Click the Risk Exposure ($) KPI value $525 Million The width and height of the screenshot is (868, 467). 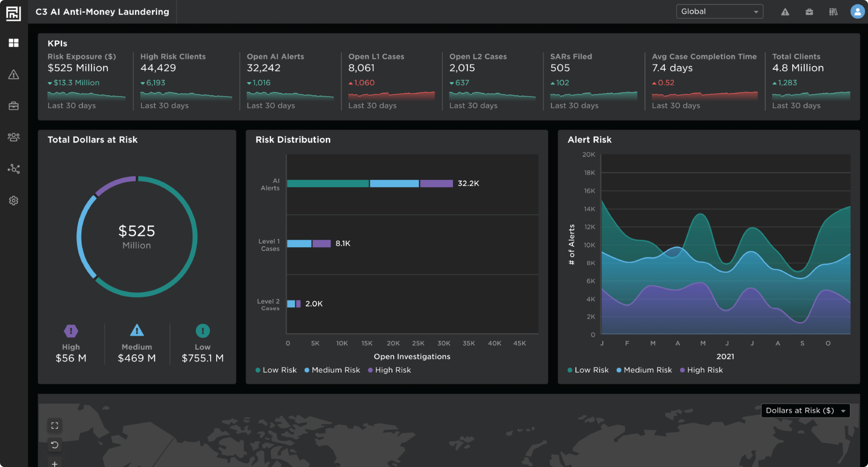click(78, 68)
